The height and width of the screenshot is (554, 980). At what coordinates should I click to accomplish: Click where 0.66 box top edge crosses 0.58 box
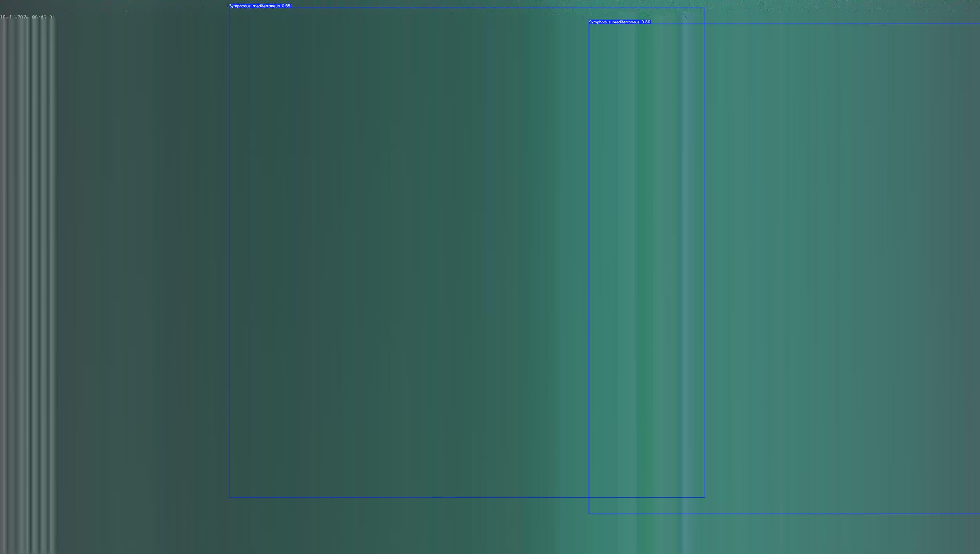pyautogui.click(x=705, y=24)
